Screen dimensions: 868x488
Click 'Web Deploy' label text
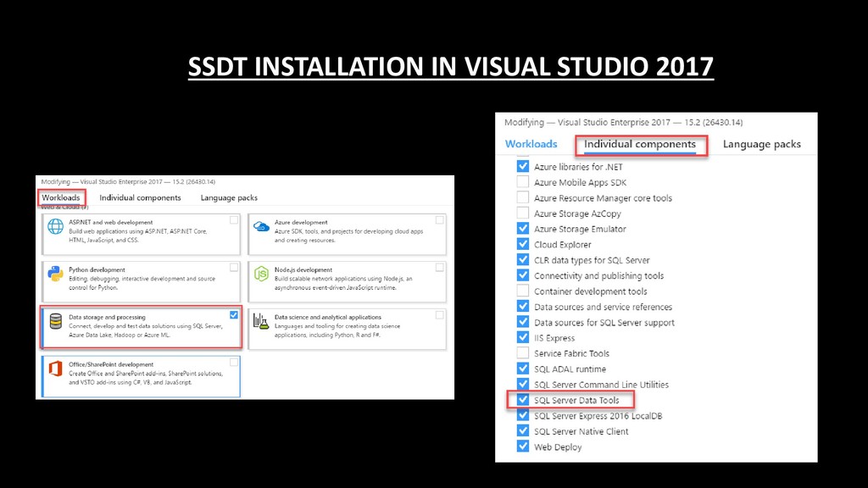[x=558, y=447]
